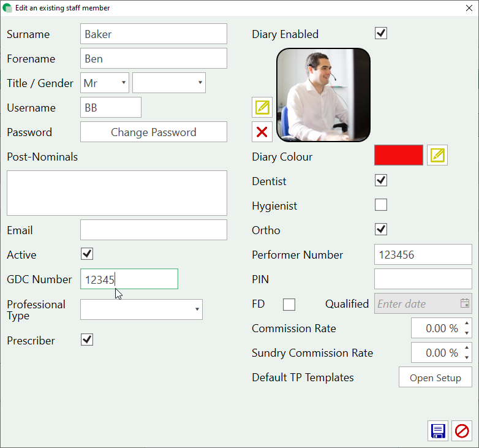Remove staff photo with red X icon

tap(262, 132)
